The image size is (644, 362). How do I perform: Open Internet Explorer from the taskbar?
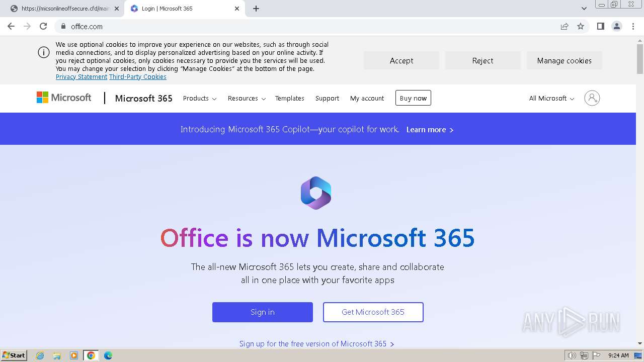pos(40,355)
